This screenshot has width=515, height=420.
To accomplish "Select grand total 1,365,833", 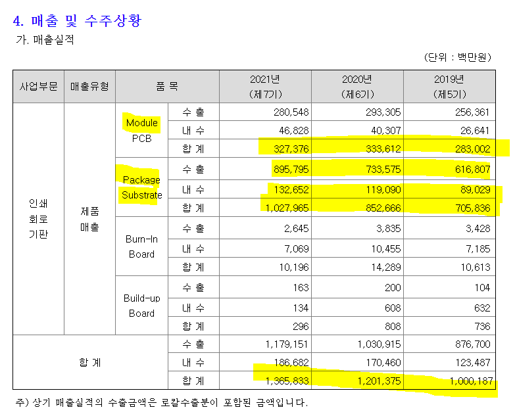I will pyautogui.click(x=287, y=381).
